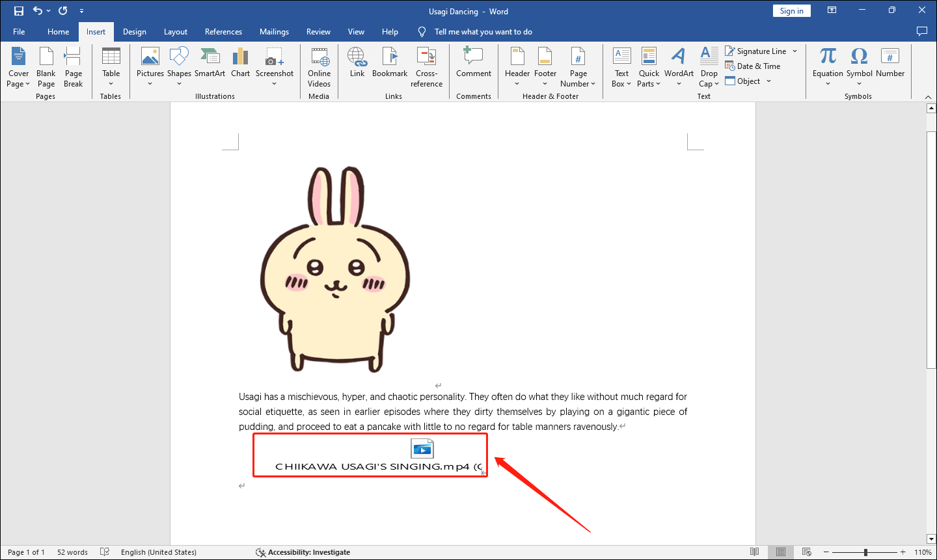
Task: Open the Table insert menu
Action: click(111, 66)
